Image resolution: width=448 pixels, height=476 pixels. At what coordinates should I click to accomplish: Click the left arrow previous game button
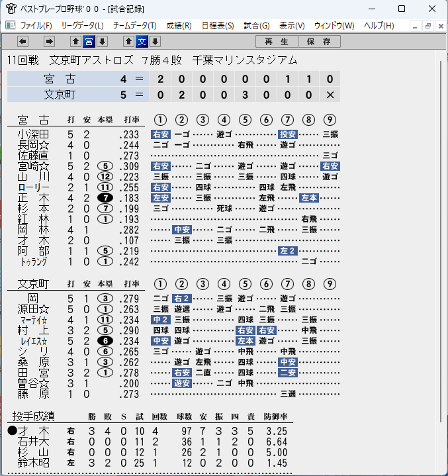pyautogui.click(x=22, y=41)
